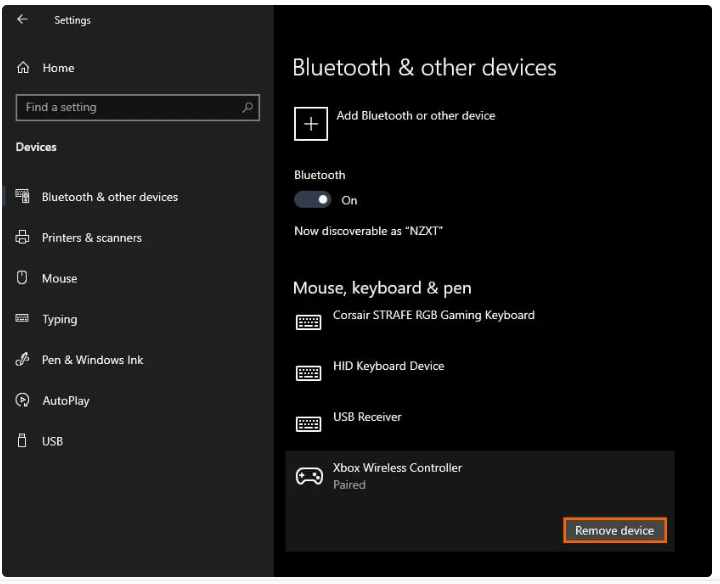This screenshot has height=584, width=720.
Task: Click the On label next to toggle
Action: [x=349, y=201]
